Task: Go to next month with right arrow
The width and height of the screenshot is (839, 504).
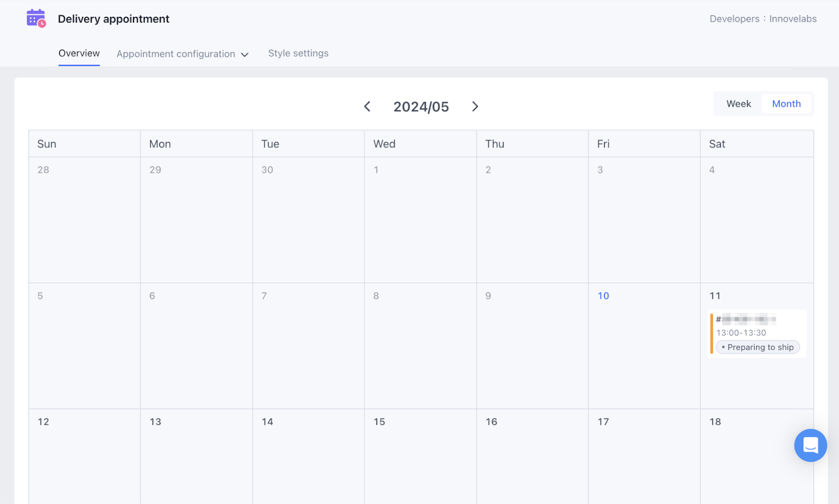Action: (475, 106)
